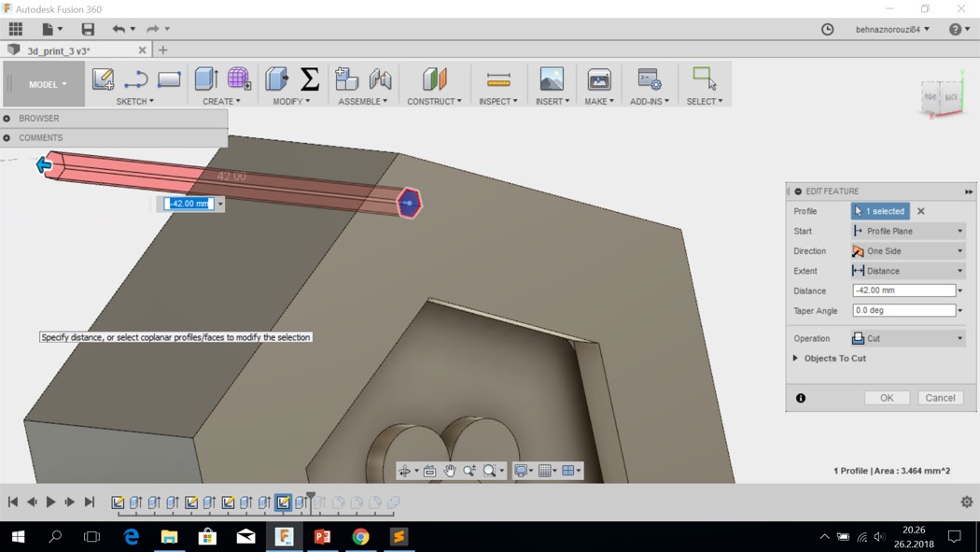Viewport: 980px width, 552px height.
Task: Activate the Pan hand tool
Action: coord(449,471)
